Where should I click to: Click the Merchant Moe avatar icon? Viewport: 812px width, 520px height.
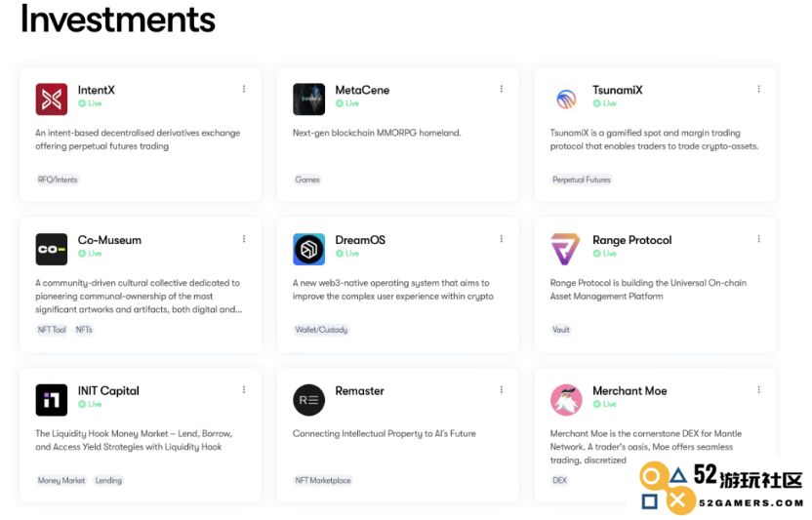click(x=566, y=400)
